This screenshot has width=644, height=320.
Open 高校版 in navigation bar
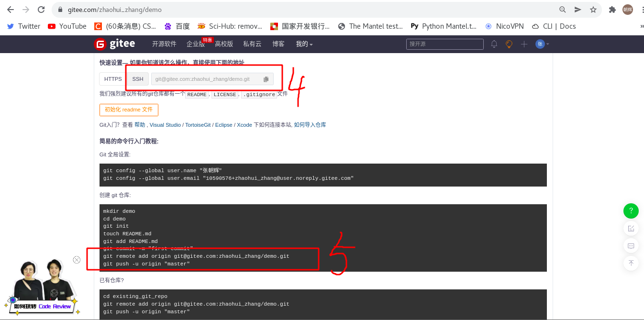point(224,44)
